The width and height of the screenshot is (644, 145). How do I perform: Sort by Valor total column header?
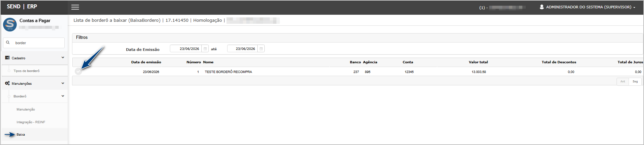point(478,62)
